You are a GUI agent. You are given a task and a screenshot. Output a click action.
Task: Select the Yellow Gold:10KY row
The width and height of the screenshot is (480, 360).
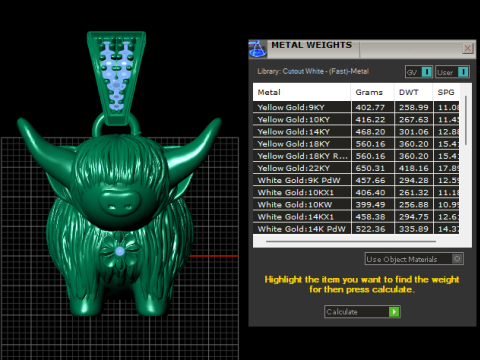356,119
